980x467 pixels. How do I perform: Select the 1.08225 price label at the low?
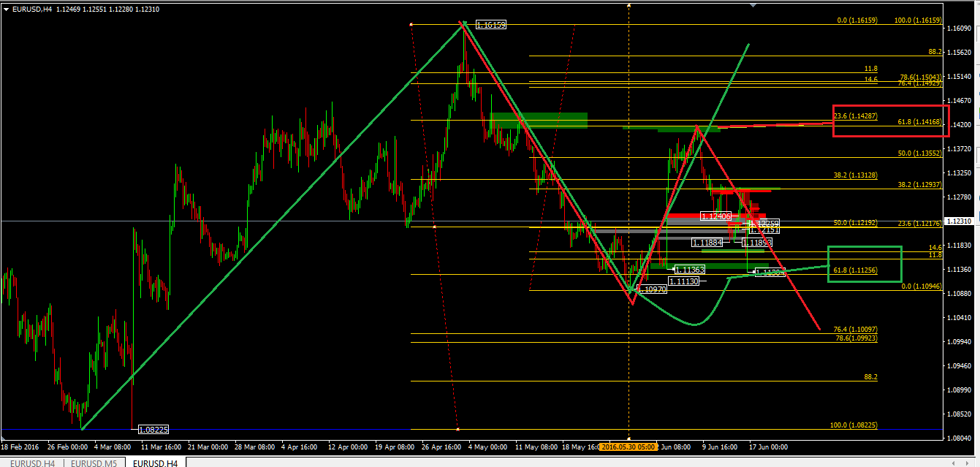pyautogui.click(x=153, y=430)
